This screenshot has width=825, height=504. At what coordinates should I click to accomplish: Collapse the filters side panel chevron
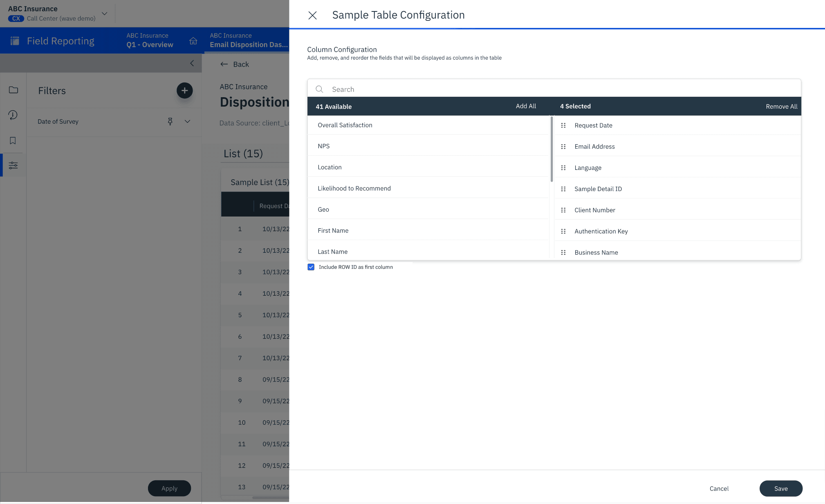192,63
